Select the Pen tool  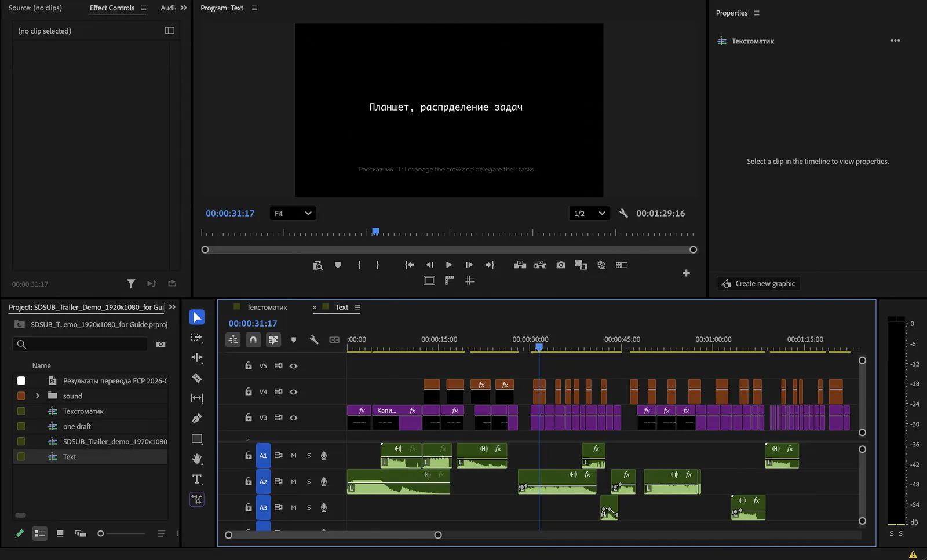point(197,419)
